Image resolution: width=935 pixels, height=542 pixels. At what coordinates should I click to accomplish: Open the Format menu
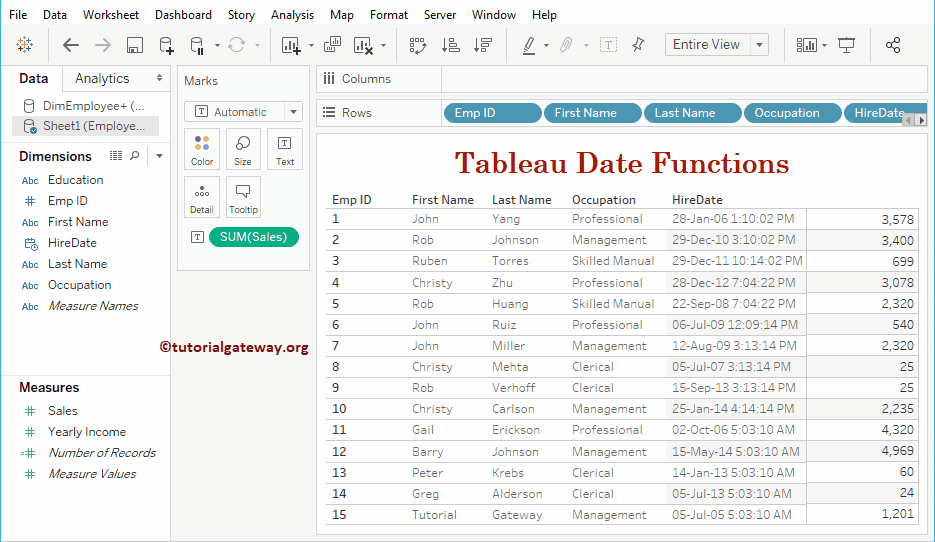(x=389, y=15)
